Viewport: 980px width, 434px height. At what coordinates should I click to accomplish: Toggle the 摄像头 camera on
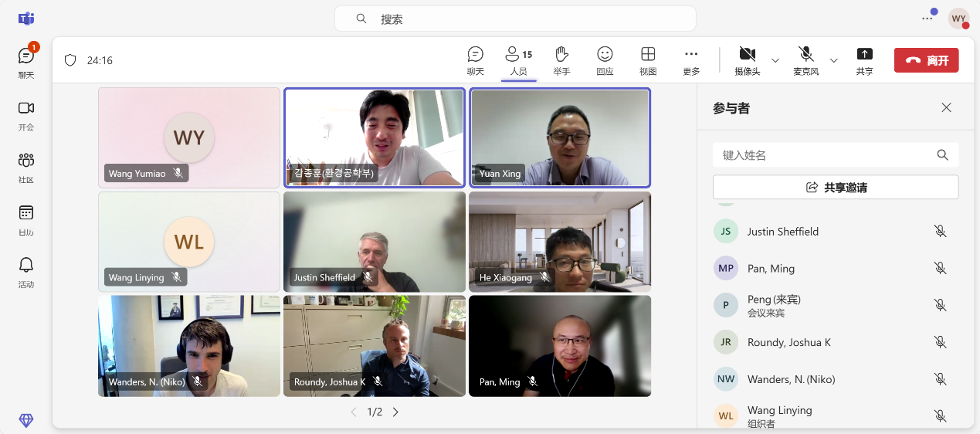pyautogui.click(x=747, y=55)
